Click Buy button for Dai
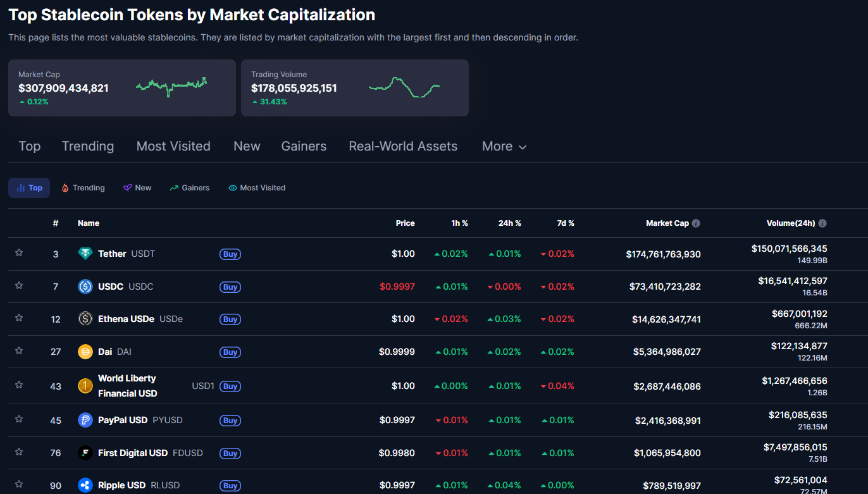Viewport: 868px width, 494px height. pyautogui.click(x=230, y=352)
